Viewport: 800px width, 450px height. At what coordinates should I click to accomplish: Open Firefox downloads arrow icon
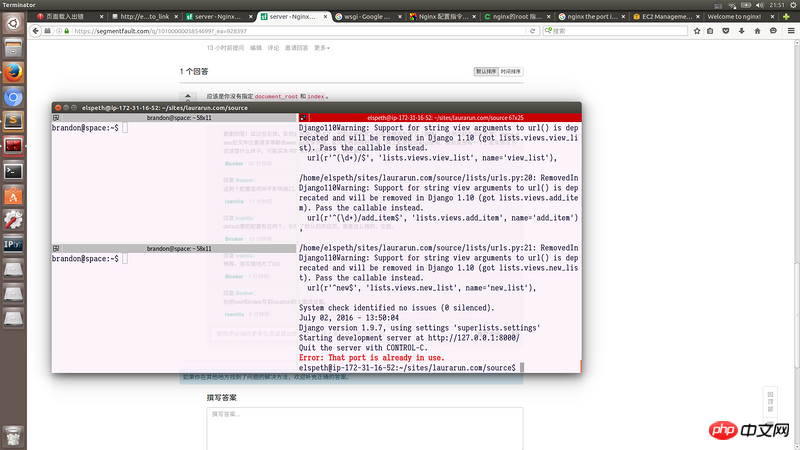click(741, 31)
